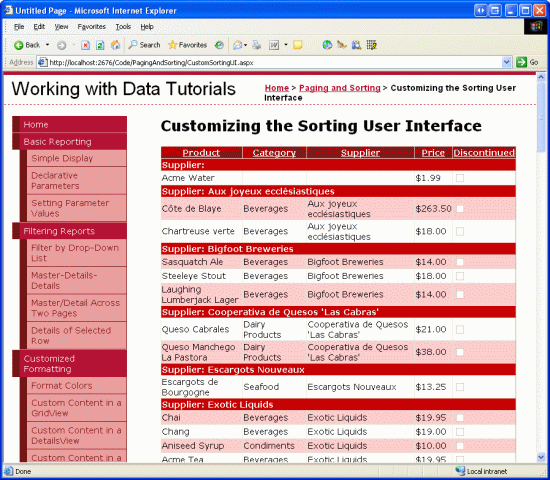Click the Print icon in toolbar

(x=257, y=45)
